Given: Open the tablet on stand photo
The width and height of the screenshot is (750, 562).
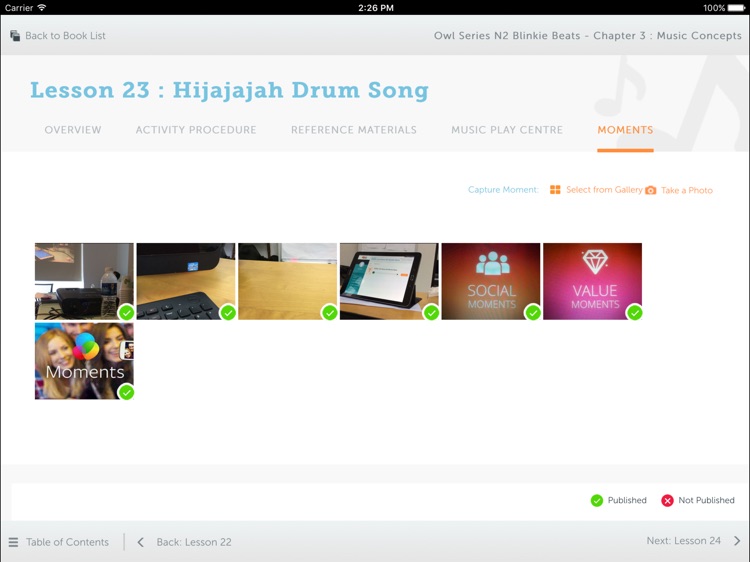Looking at the screenshot, I should 389,281.
